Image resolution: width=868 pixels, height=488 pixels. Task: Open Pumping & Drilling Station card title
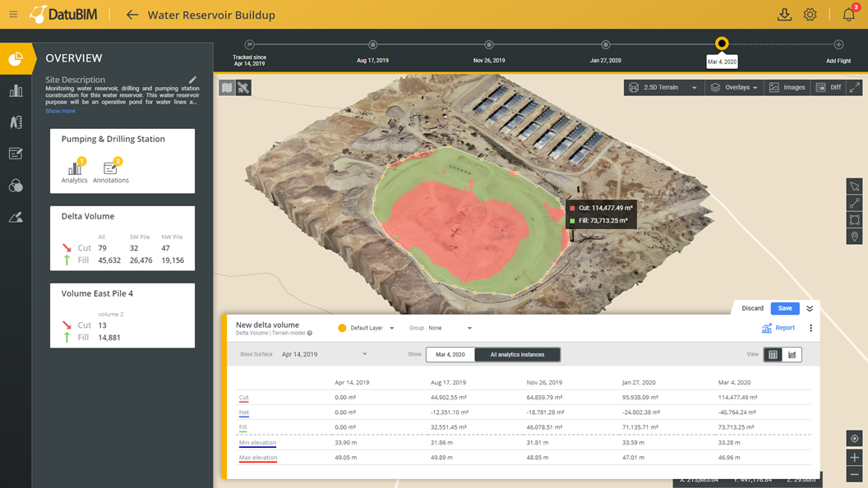tap(113, 139)
